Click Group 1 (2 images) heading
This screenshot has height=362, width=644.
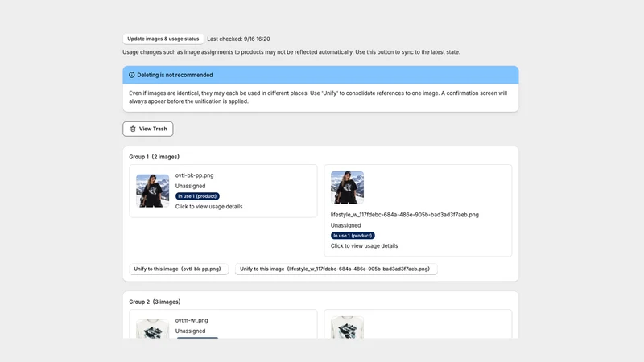[154, 157]
